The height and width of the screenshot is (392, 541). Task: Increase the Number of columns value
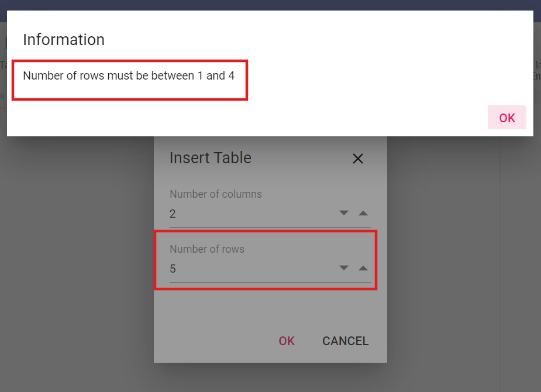[363, 213]
